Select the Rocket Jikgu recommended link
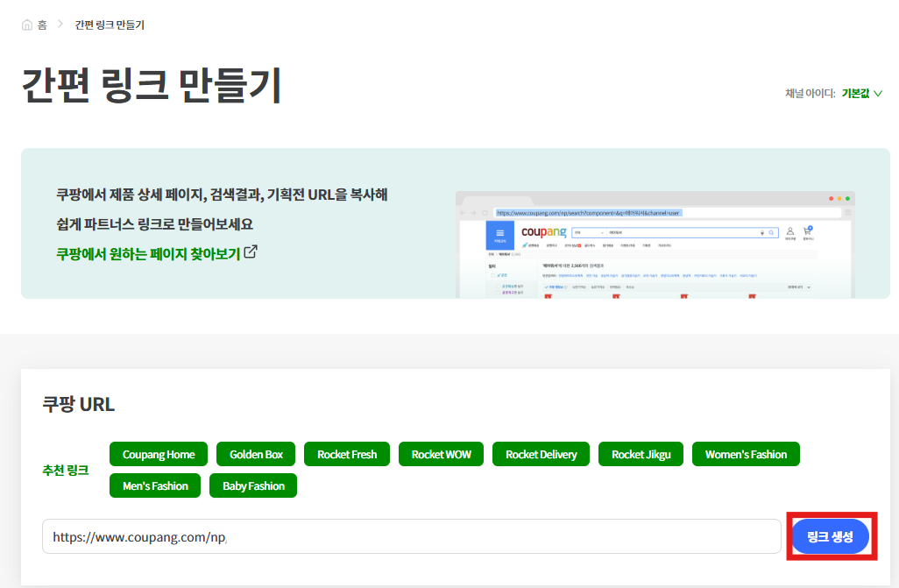The width and height of the screenshot is (899, 588). (x=641, y=454)
